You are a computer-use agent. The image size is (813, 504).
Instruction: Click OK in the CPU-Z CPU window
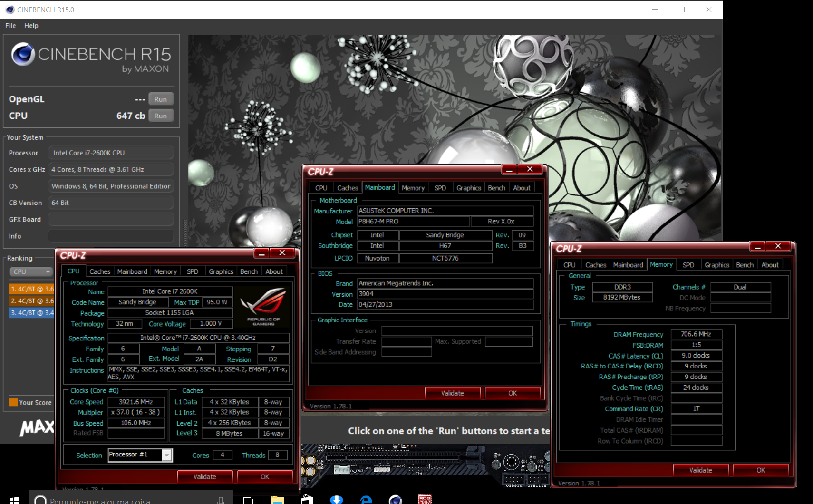pos(265,476)
